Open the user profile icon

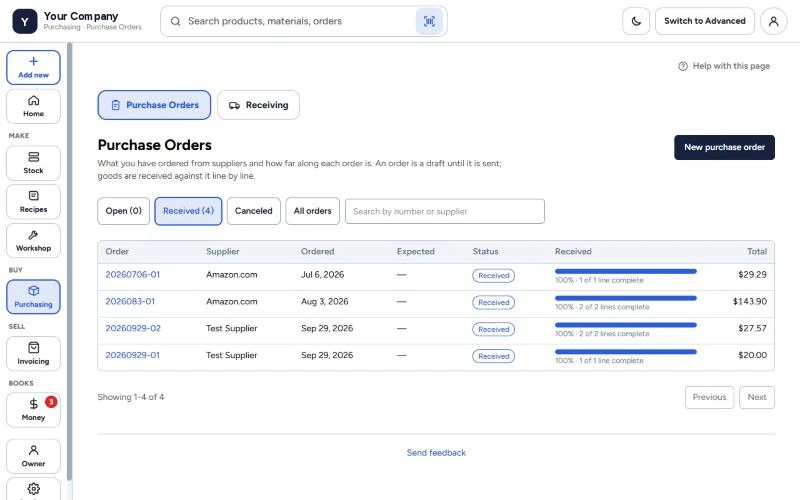[x=773, y=21]
